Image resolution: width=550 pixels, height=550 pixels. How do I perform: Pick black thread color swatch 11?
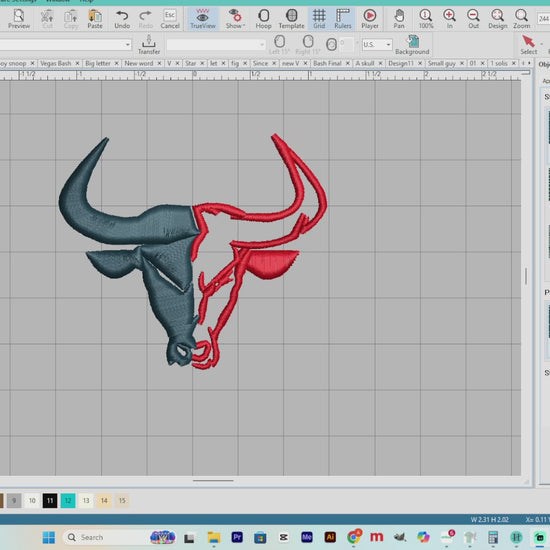tap(50, 501)
